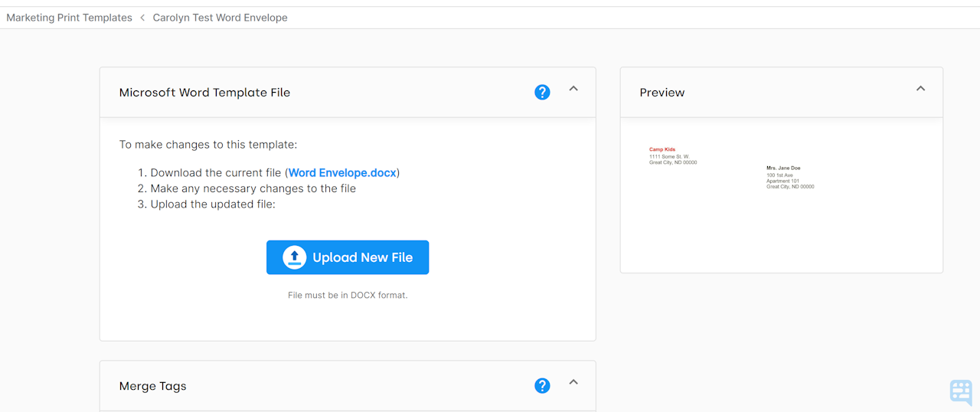Collapse the Microsoft Word Template File panel
Screen dimensions: 980x412
click(573, 89)
